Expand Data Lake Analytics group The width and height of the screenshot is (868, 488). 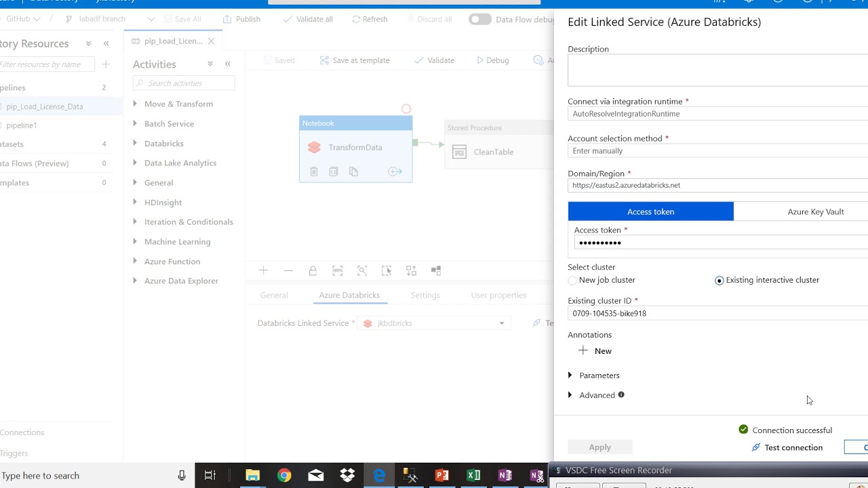coord(135,163)
